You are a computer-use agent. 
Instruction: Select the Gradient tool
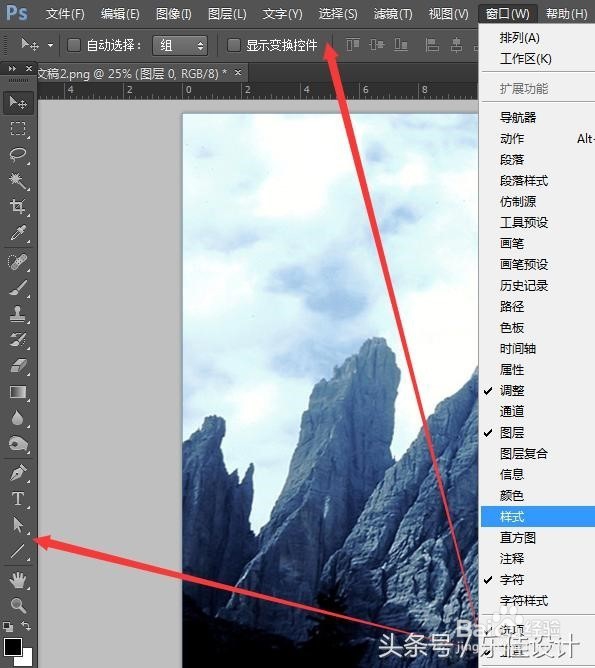(18, 392)
